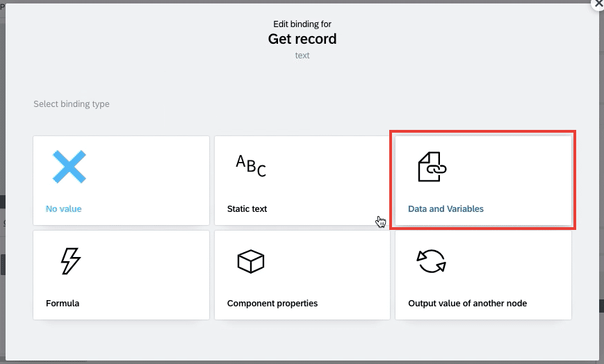604x364 pixels.
Task: Click the ABC Static text icon
Action: pyautogui.click(x=251, y=165)
